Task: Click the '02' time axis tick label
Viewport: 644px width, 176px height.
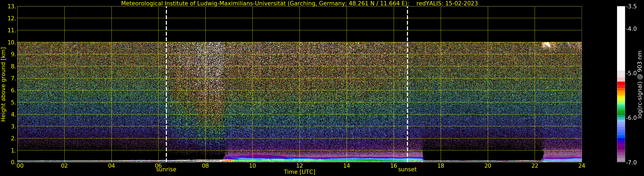Action: pyautogui.click(x=64, y=166)
